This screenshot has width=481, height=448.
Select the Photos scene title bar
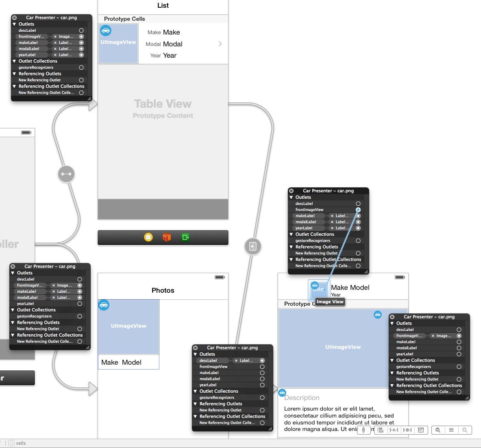(163, 290)
